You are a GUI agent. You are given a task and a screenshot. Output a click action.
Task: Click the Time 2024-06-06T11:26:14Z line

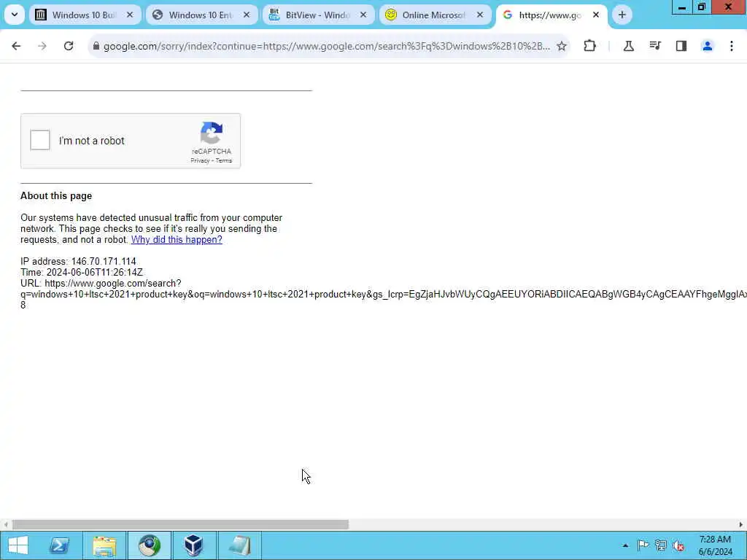coord(82,273)
